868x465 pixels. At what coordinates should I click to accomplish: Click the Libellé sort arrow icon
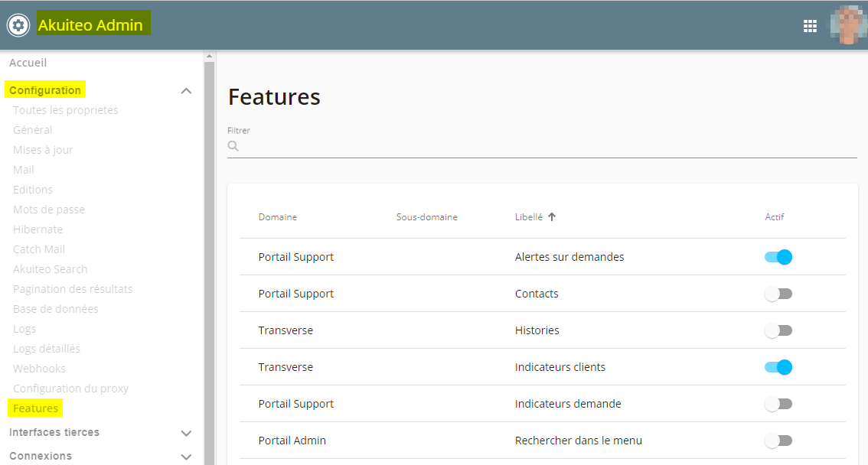tap(552, 217)
